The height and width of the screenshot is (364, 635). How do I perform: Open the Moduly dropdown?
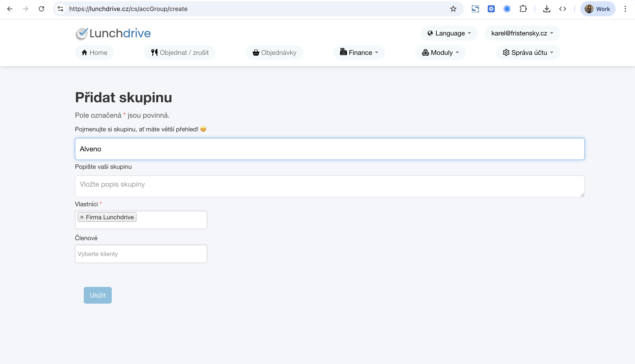click(x=440, y=52)
